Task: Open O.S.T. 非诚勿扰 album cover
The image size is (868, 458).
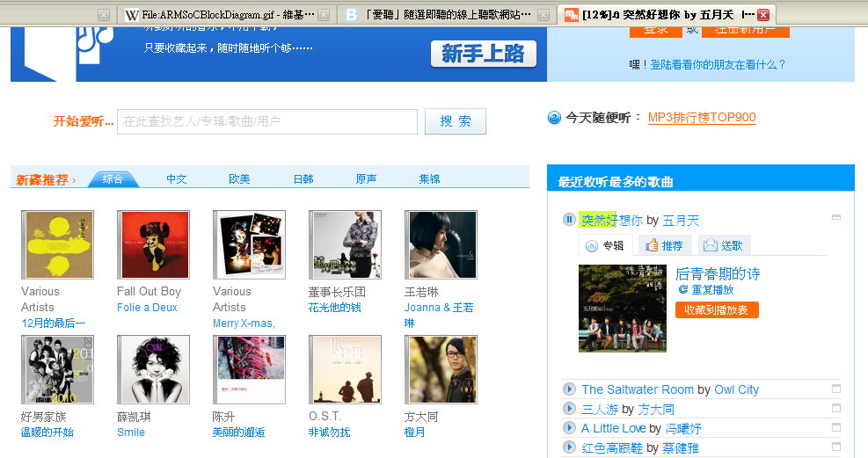Action: tap(345, 369)
